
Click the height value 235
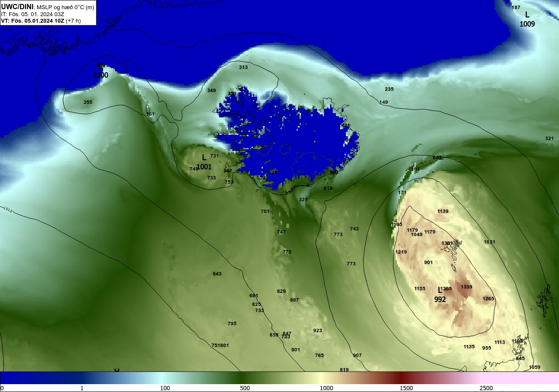pyautogui.click(x=389, y=89)
